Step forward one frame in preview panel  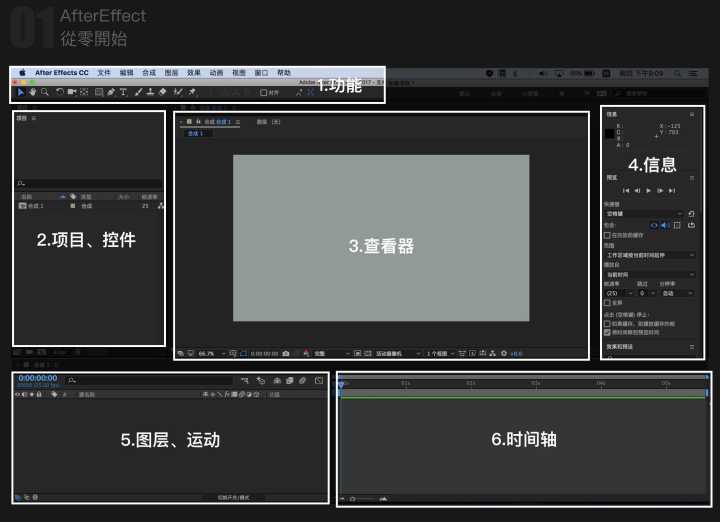[x=660, y=191]
